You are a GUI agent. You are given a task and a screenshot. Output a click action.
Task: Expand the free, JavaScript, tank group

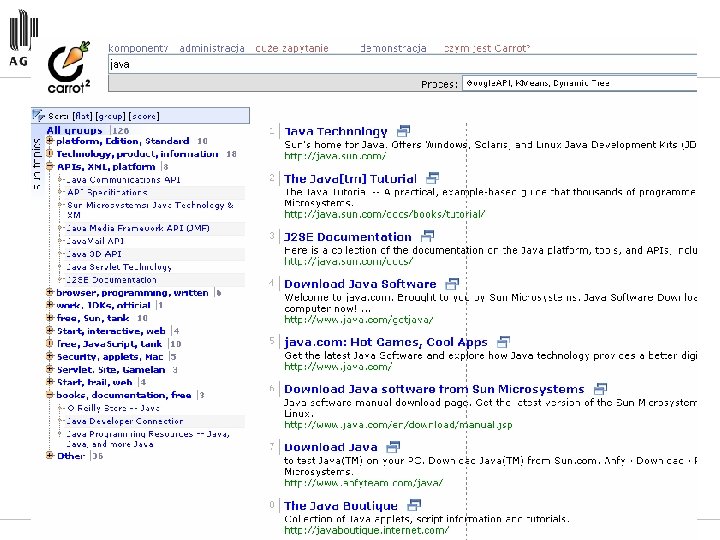click(x=50, y=343)
